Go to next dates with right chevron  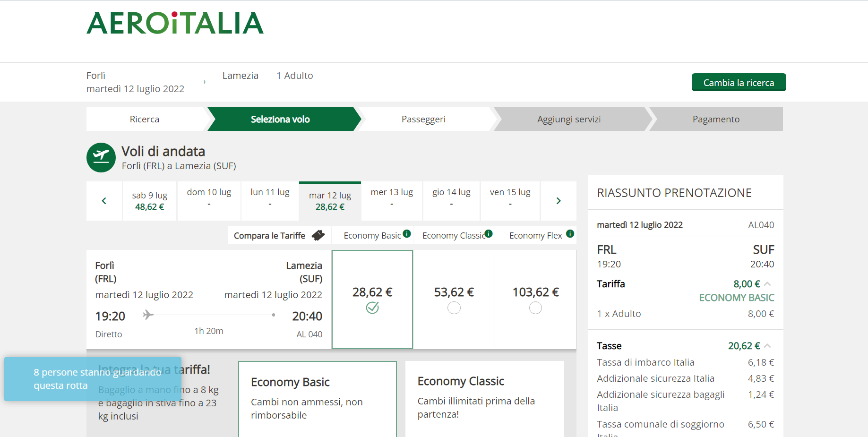pos(559,201)
